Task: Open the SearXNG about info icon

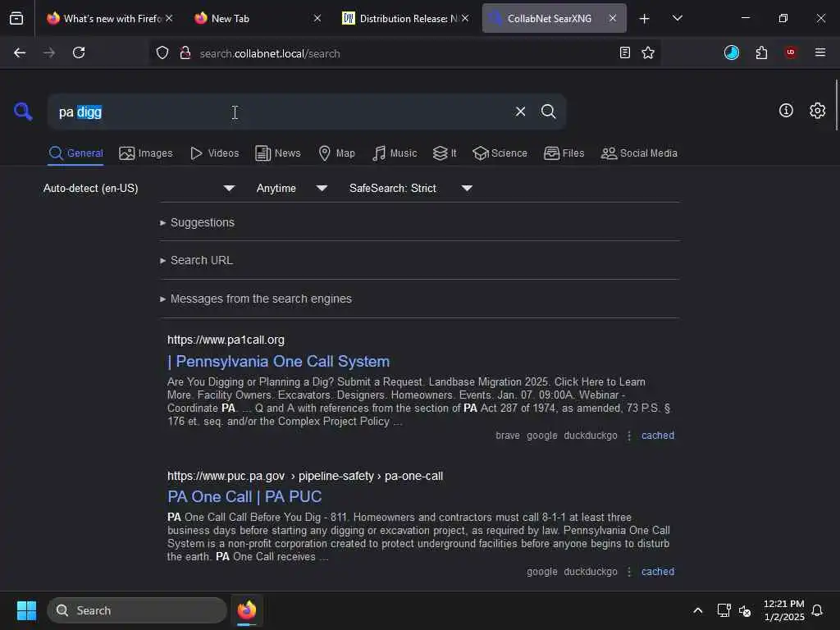Action: click(786, 111)
